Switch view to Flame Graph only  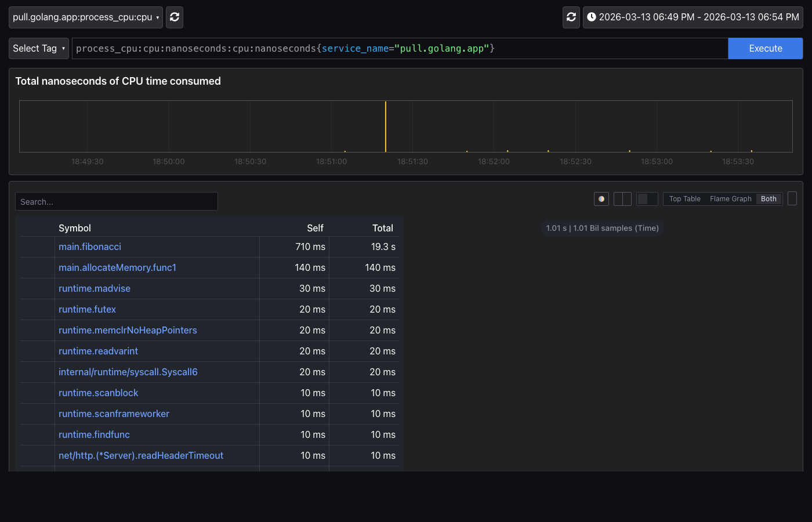pos(730,199)
